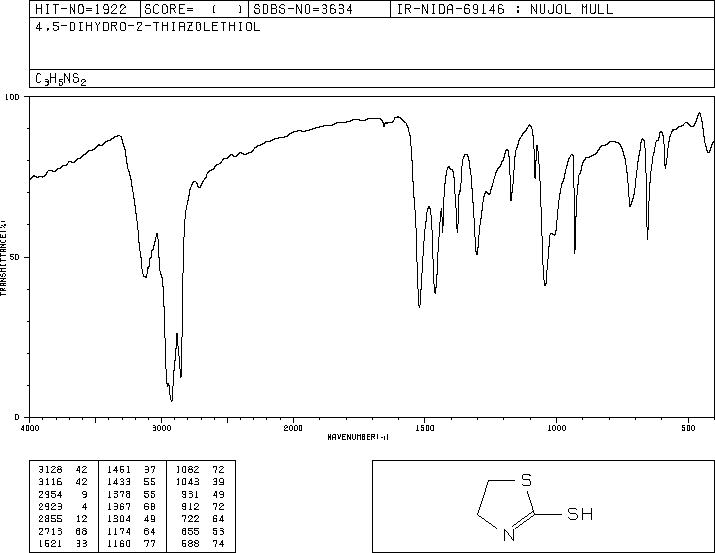715x553 pixels.
Task: Click the ring sulfur atom S
Action: tap(526, 480)
